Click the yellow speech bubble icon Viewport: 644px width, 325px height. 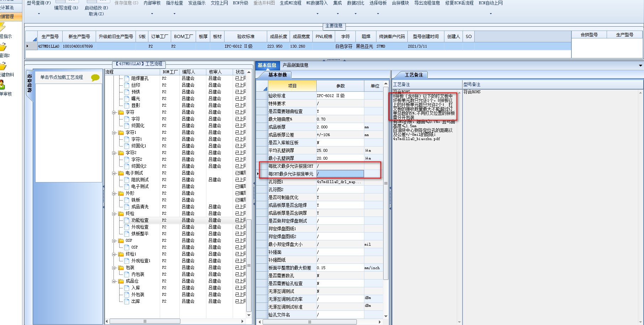(95, 78)
